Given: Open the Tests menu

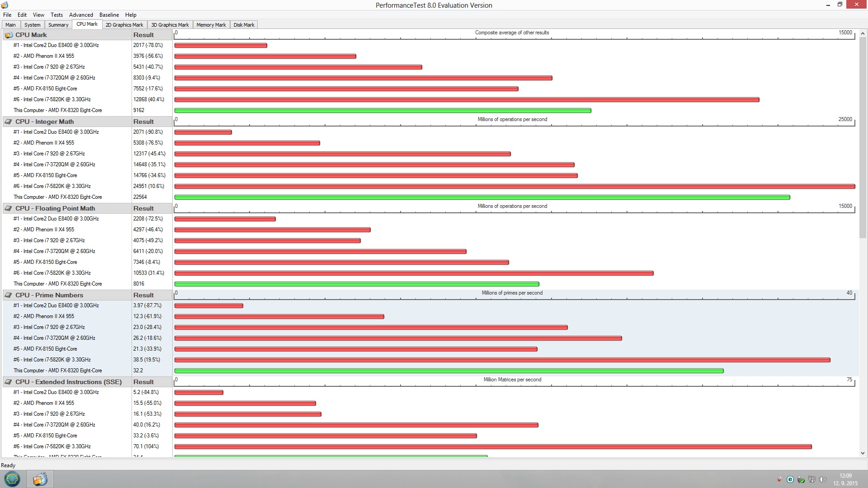Looking at the screenshot, I should (x=57, y=15).
